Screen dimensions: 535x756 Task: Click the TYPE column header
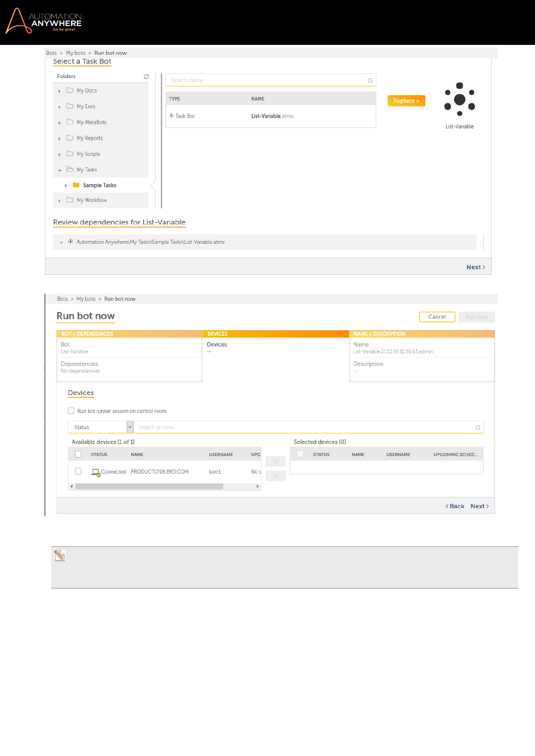(x=174, y=99)
